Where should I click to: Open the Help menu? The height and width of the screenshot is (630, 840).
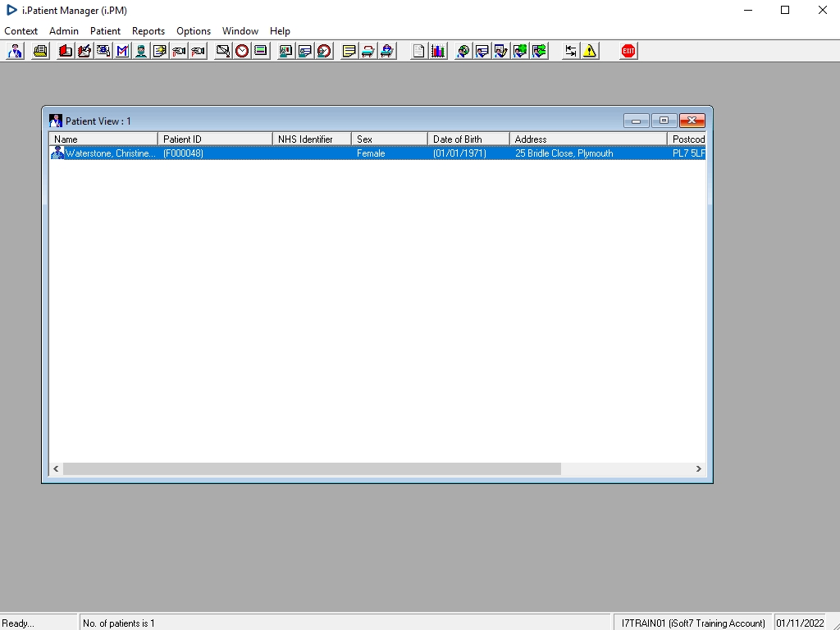tap(280, 31)
